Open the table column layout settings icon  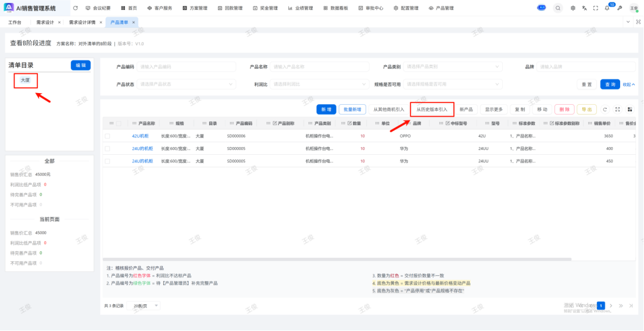pyautogui.click(x=629, y=109)
